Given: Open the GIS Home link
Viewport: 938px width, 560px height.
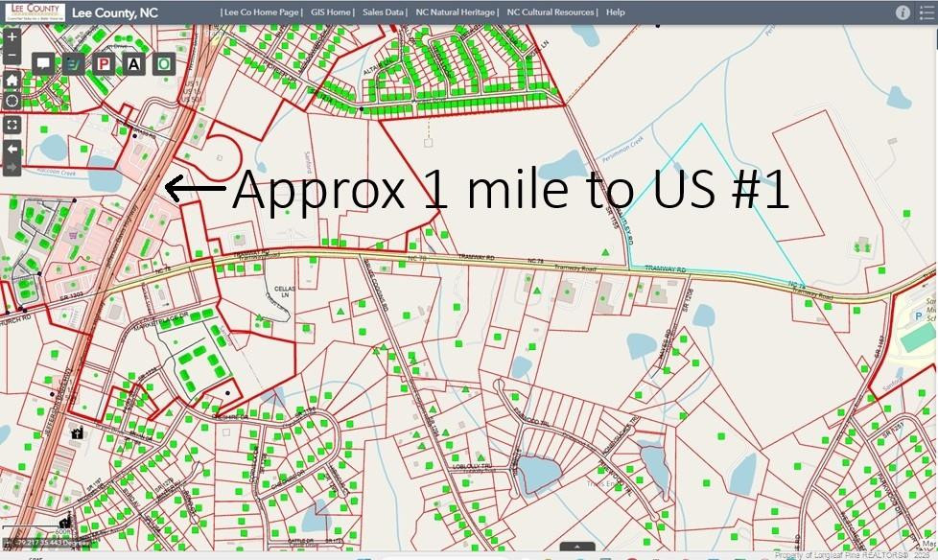Looking at the screenshot, I should 331,12.
